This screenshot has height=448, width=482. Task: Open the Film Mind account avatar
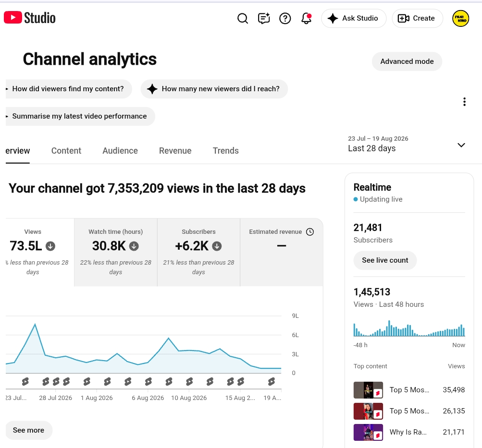coord(460,18)
